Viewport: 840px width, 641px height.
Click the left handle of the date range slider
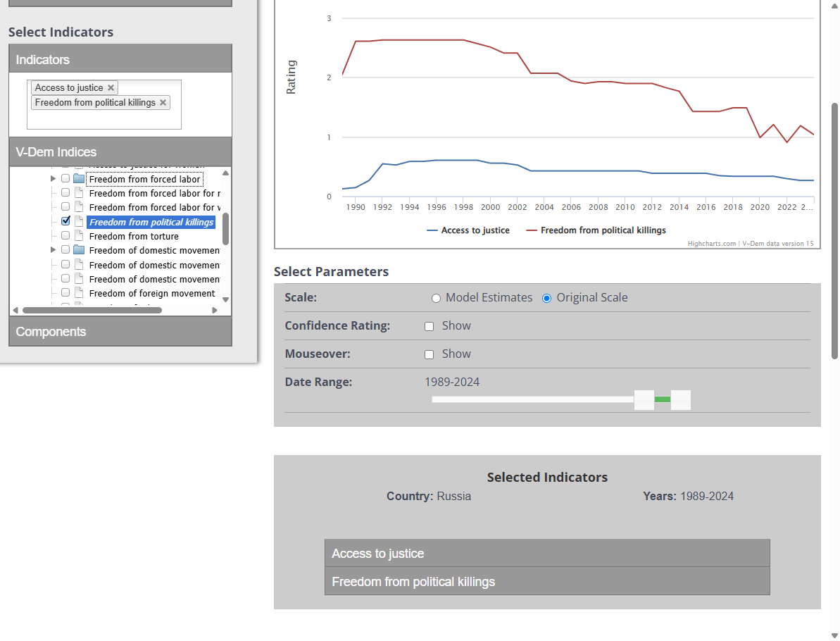tap(644, 400)
